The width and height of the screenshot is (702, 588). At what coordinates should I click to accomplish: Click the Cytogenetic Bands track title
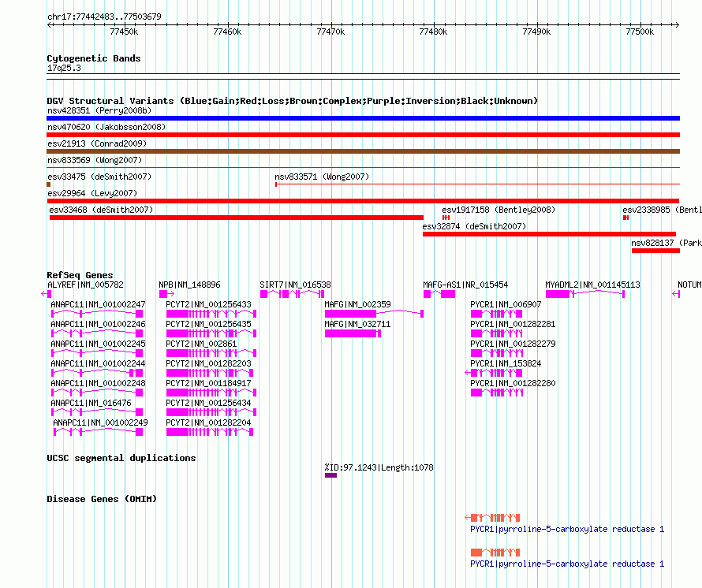click(x=94, y=58)
